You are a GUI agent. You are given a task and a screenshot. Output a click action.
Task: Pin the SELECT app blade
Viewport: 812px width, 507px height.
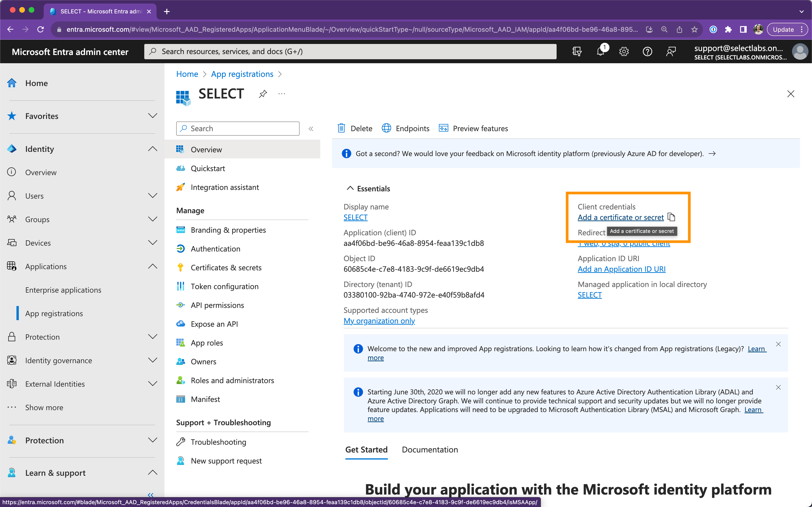tap(263, 94)
